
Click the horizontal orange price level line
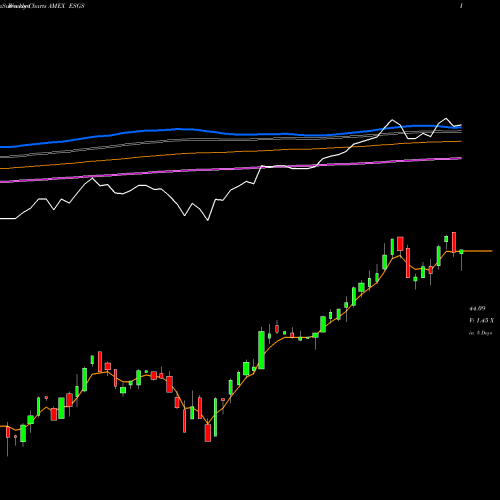pyautogui.click(x=478, y=251)
